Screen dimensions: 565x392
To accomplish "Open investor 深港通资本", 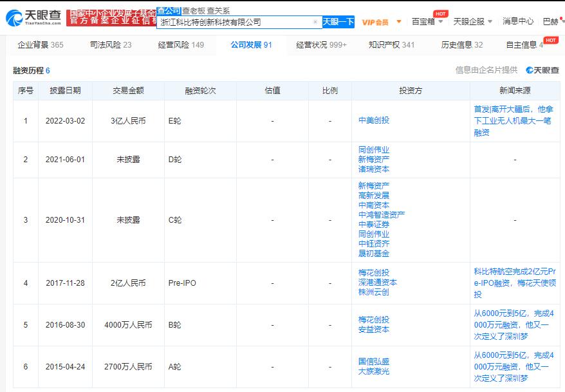I will [x=378, y=283].
